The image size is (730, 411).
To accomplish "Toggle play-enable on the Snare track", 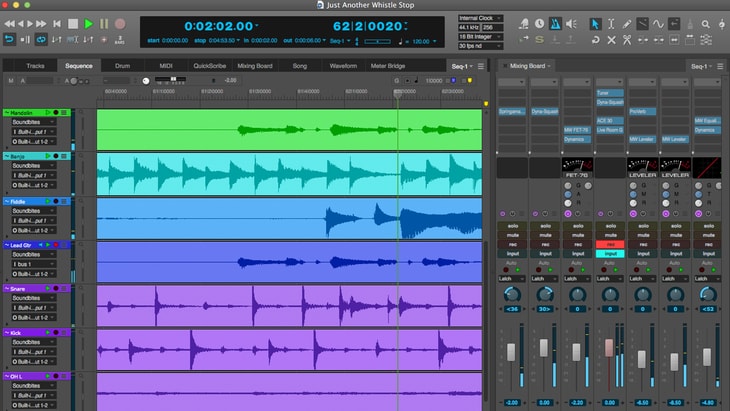I will [x=47, y=289].
